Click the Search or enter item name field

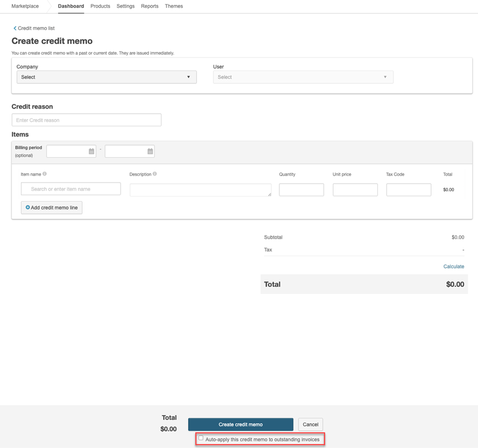point(71,189)
